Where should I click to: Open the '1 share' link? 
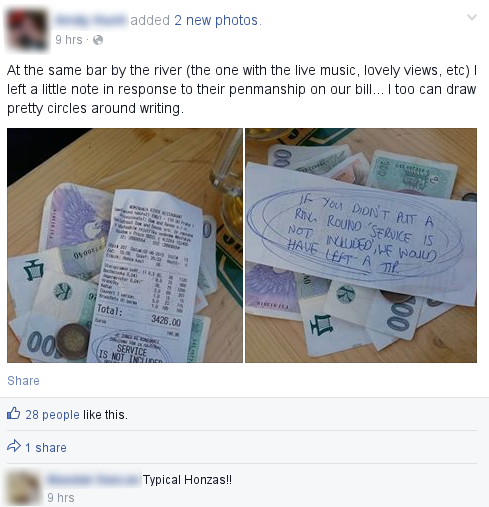(46, 448)
